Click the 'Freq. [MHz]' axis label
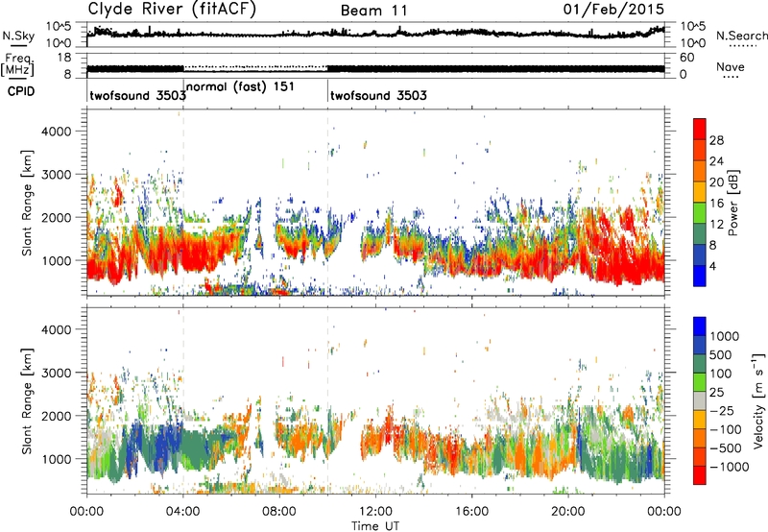The width and height of the screenshot is (768, 532). coord(18,65)
